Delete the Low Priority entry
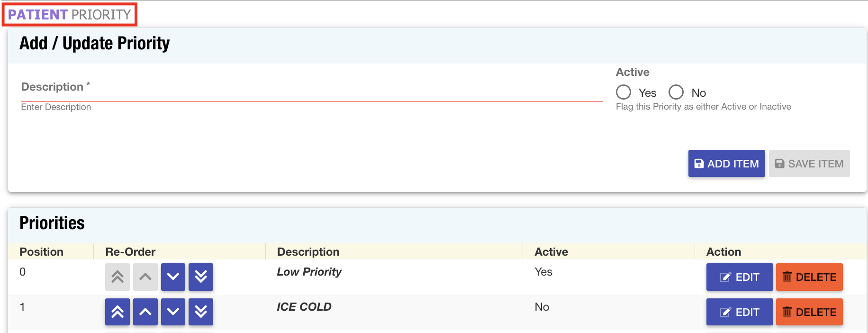Image resolution: width=868 pixels, height=333 pixels. 809,277
